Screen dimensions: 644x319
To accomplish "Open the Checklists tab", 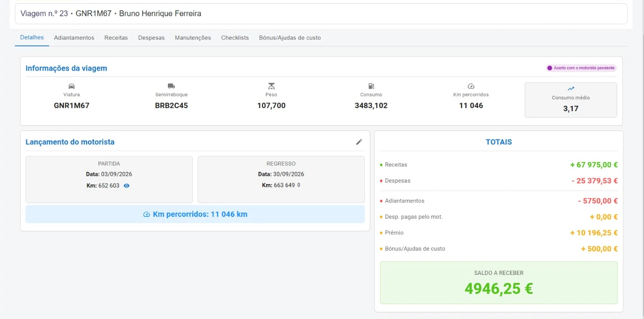I will (235, 38).
